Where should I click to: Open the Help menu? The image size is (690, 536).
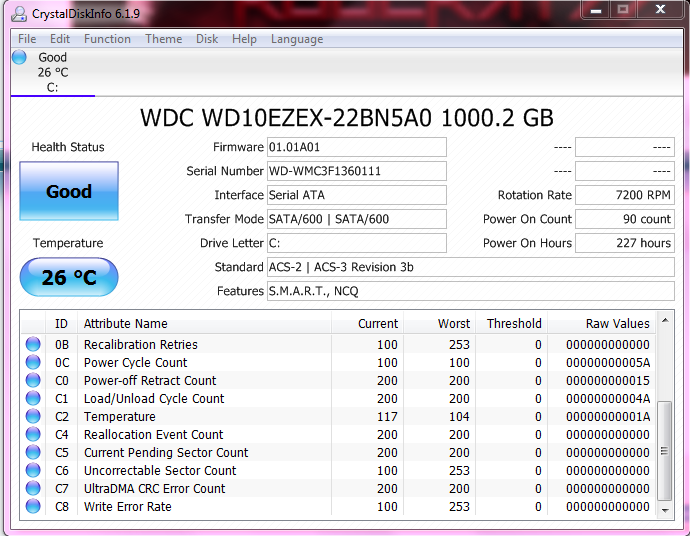pyautogui.click(x=244, y=39)
